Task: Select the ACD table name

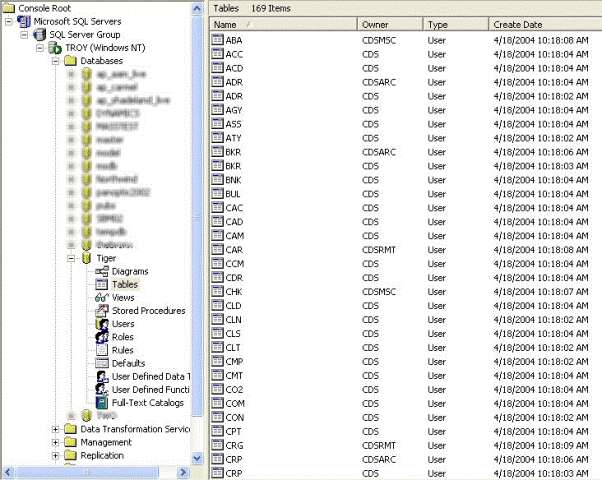Action: (234, 68)
